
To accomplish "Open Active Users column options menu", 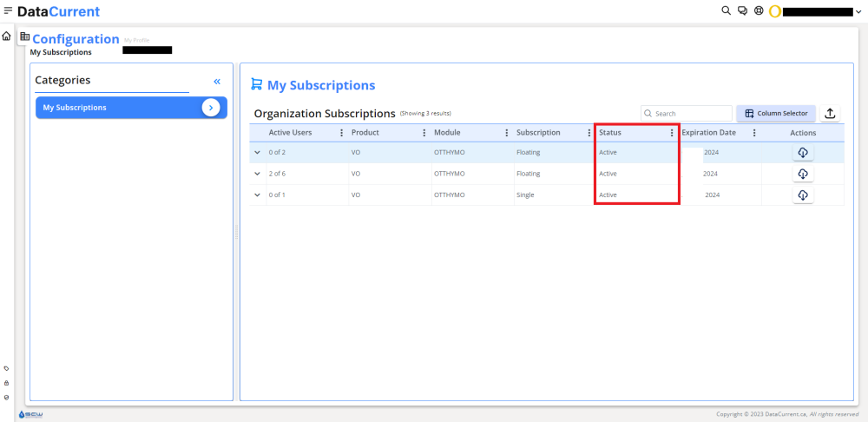I will (341, 133).
